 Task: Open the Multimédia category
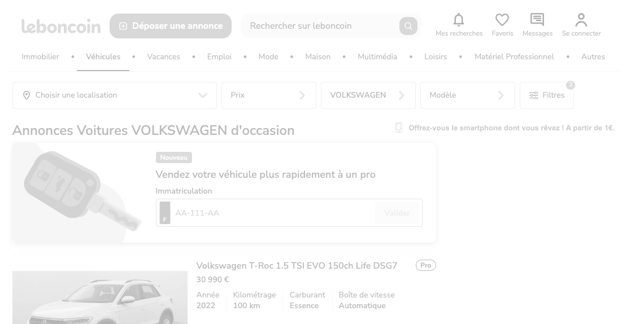coord(377,56)
